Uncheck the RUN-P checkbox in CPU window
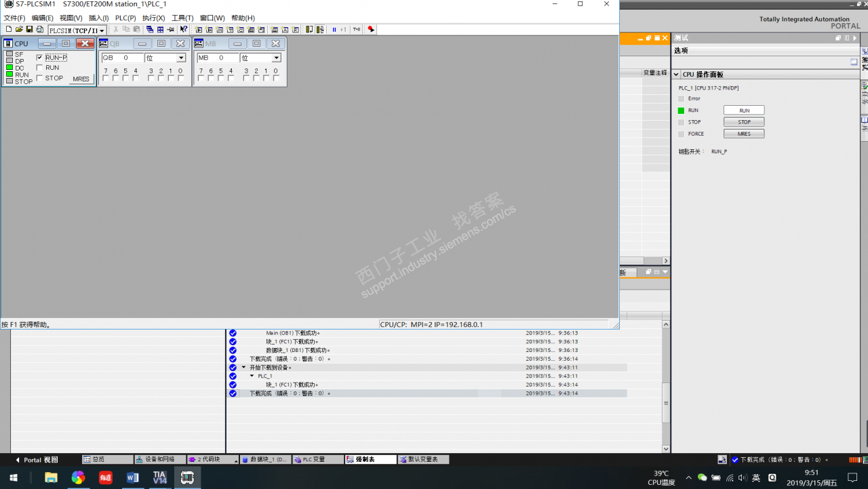Image resolution: width=868 pixels, height=489 pixels. point(39,58)
